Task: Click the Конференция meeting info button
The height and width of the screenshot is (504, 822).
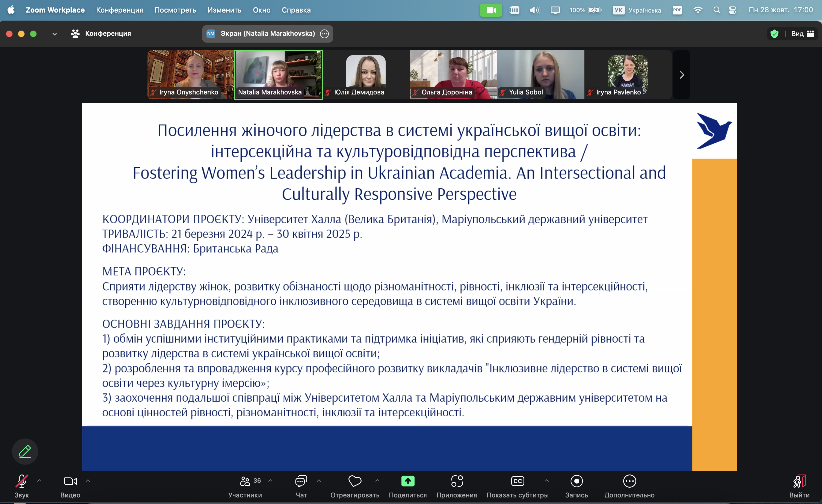Action: point(101,34)
